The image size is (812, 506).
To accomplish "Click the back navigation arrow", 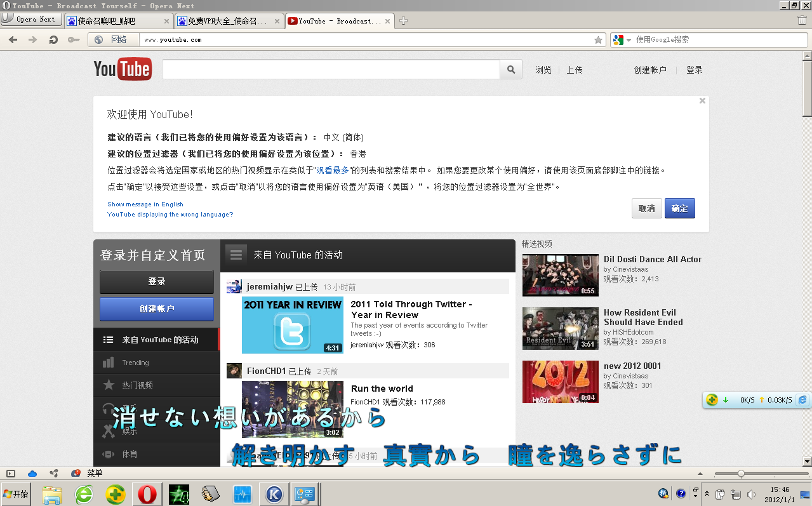I will 13,39.
